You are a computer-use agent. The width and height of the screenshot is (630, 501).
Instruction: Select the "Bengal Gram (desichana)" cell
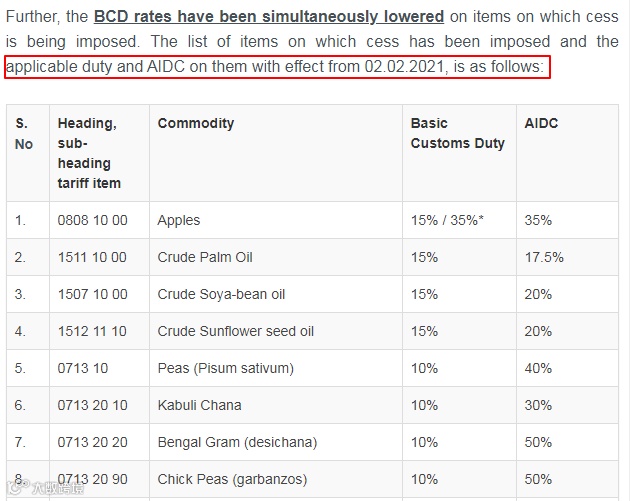237,442
